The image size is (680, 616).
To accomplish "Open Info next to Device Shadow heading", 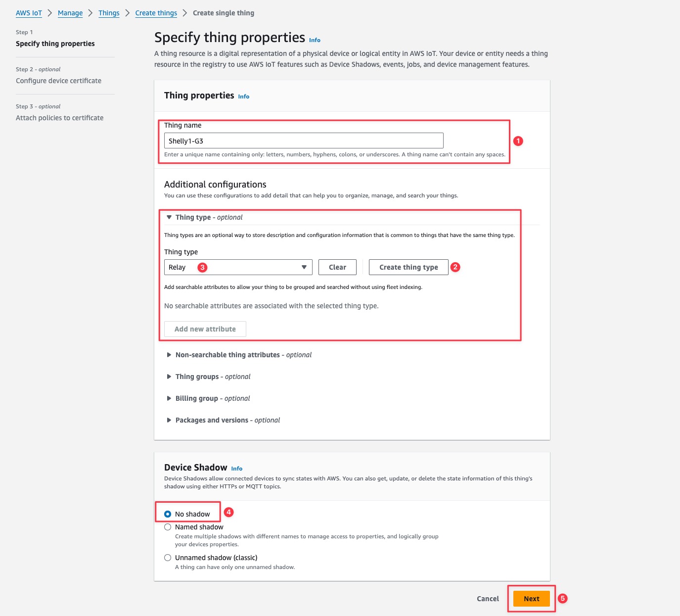I will [x=236, y=469].
